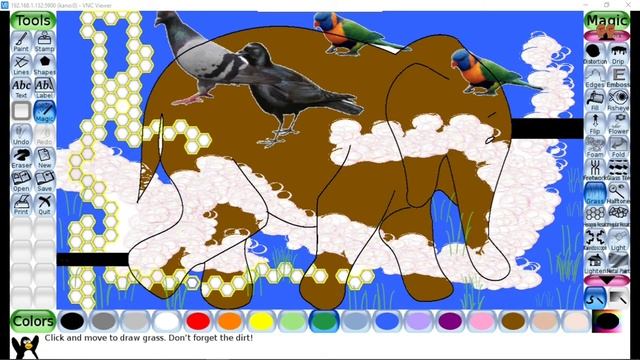Choose the Foam magic tool

[595, 147]
